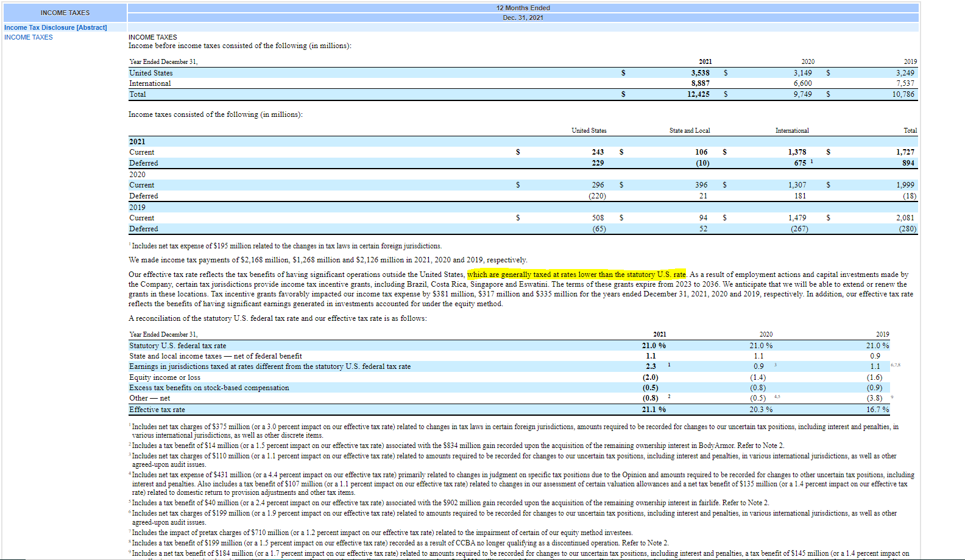This screenshot has height=560, width=965.
Task: Select 2021 current international value 1,378
Action: 797,152
